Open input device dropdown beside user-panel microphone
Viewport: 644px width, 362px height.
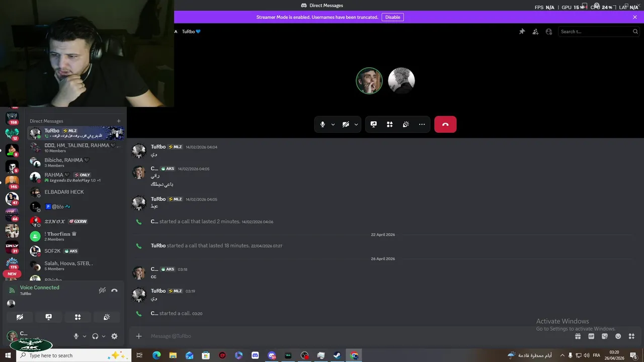click(85, 336)
